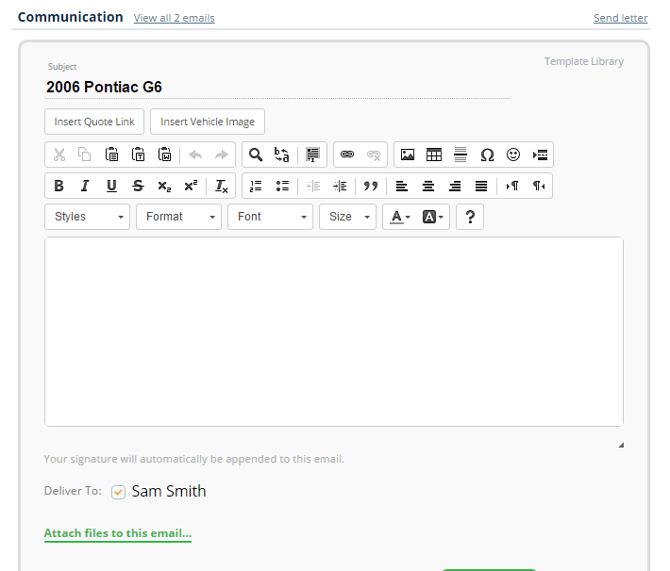
Task: Insert a hyperlink with the Link icon
Action: (347, 155)
